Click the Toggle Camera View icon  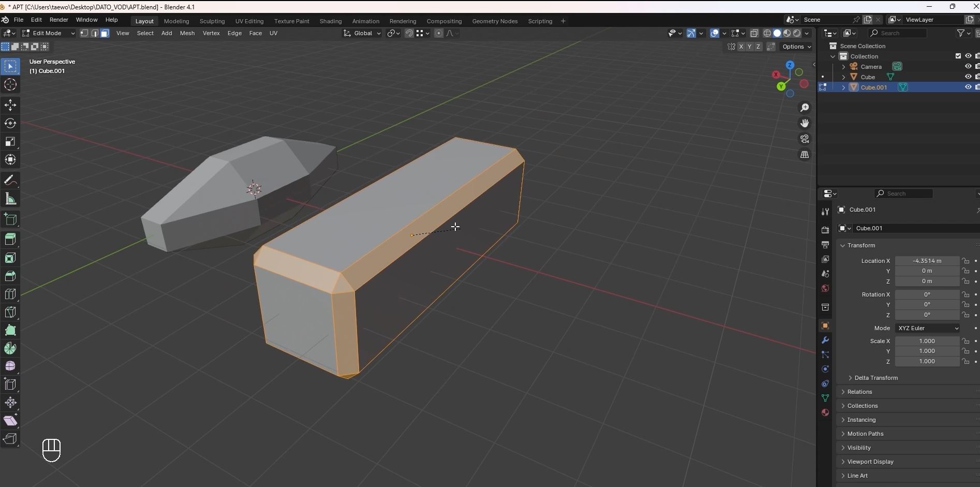pyautogui.click(x=805, y=139)
